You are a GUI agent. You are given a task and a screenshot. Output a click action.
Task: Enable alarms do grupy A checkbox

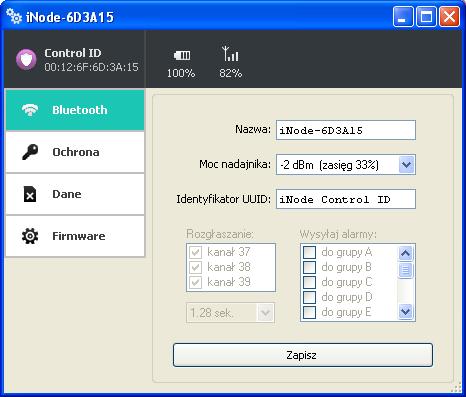click(x=309, y=252)
